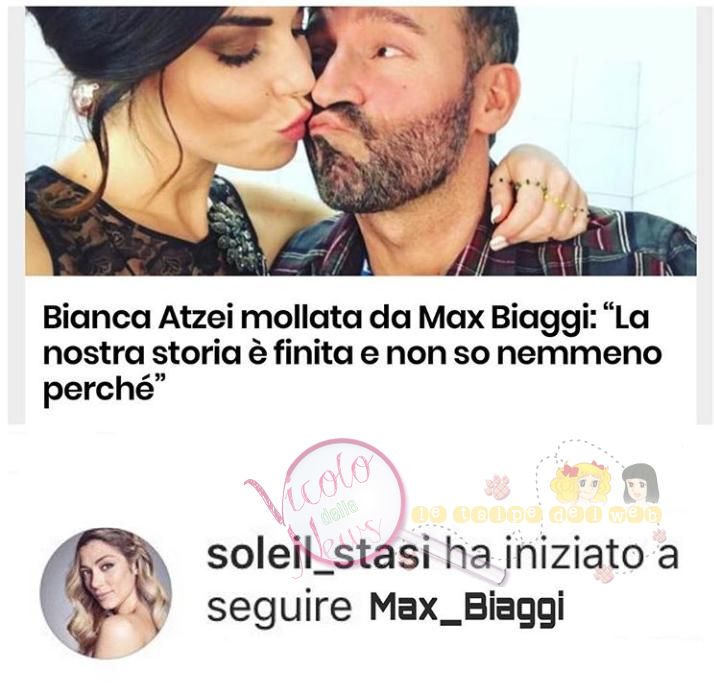Click the pink paw print below 'web' text
The width and height of the screenshot is (714, 695).
(x=659, y=536)
